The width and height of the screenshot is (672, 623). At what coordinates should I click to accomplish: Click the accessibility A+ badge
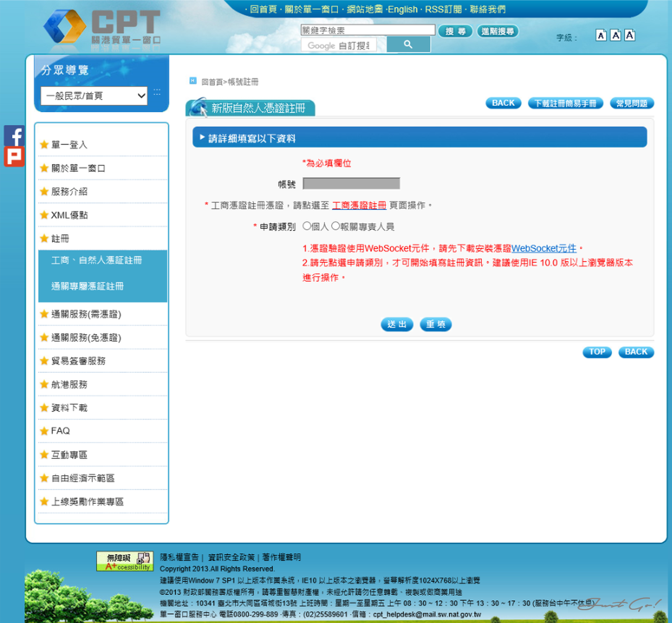125,561
